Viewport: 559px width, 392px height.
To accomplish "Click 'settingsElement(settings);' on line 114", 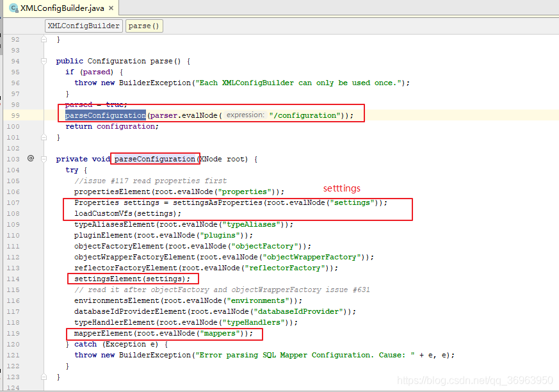I will point(133,279).
